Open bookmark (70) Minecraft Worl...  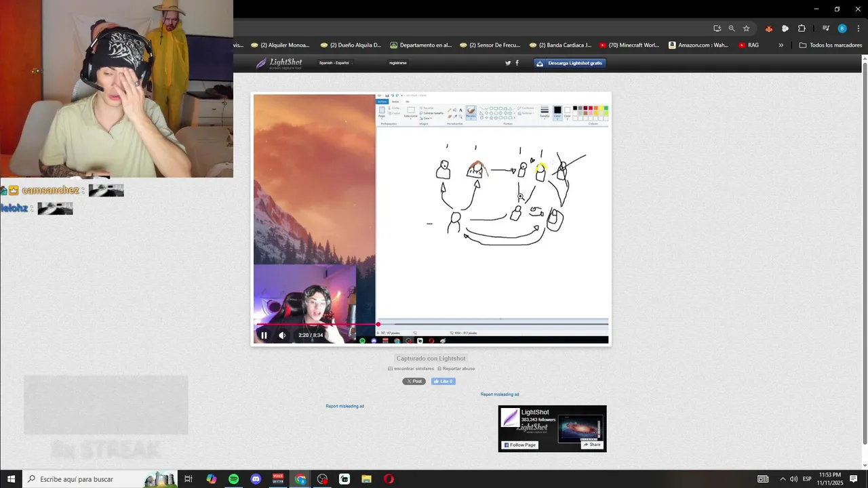click(x=629, y=45)
